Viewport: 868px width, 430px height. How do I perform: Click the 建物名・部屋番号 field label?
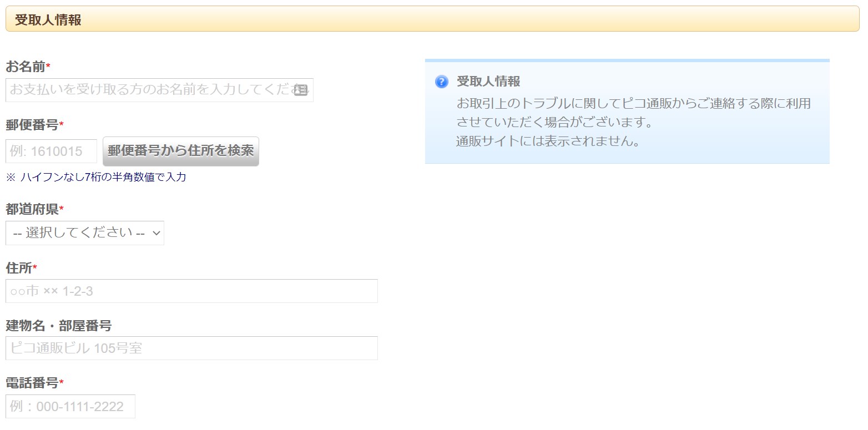tap(58, 326)
